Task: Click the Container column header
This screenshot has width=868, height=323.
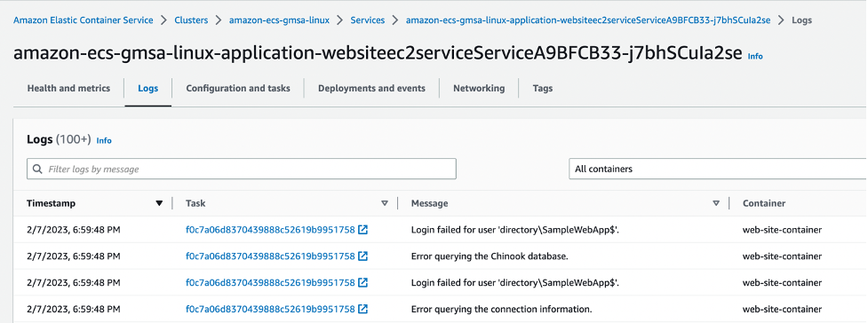Action: click(x=764, y=203)
